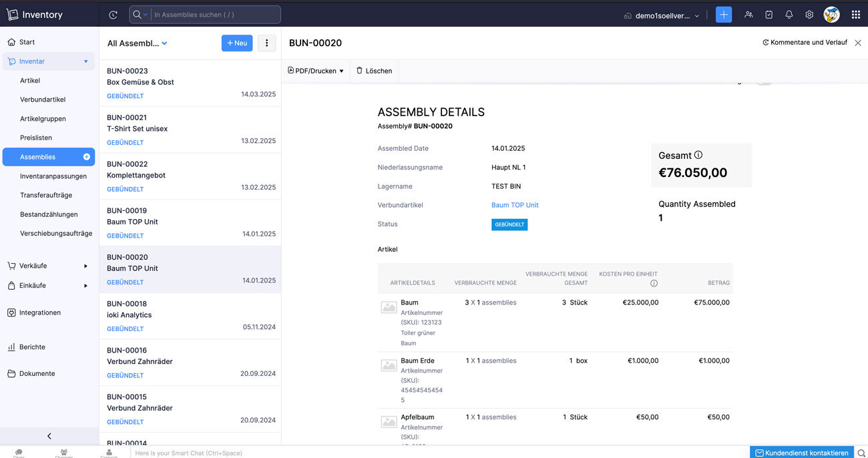Select assembly BUN-00022 Komplettangebot
This screenshot has width=868, height=458.
(x=190, y=177)
